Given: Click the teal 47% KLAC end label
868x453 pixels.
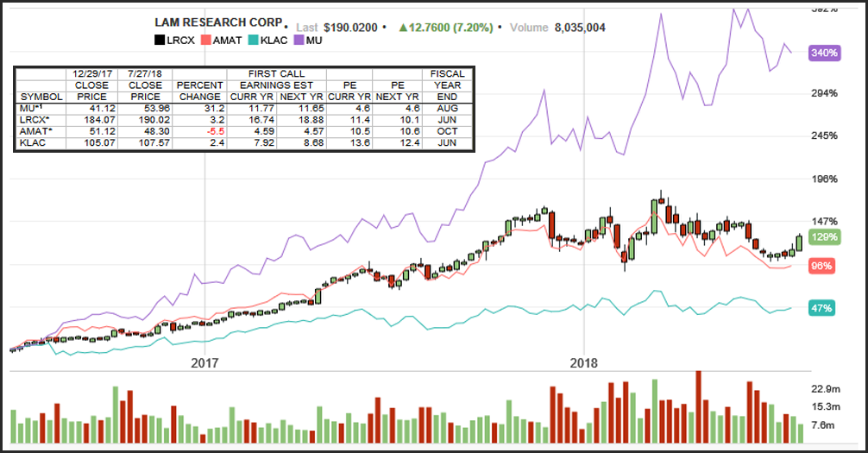Looking at the screenshot, I should tap(821, 308).
